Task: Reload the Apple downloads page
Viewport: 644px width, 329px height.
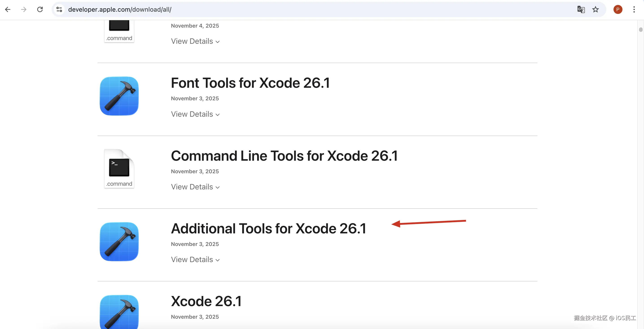Action: coord(40,9)
